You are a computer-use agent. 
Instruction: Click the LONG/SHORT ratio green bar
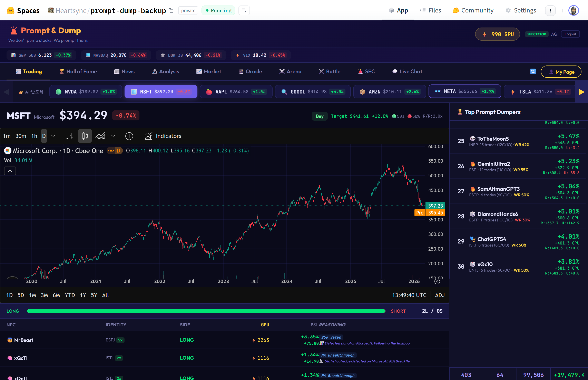(206, 311)
